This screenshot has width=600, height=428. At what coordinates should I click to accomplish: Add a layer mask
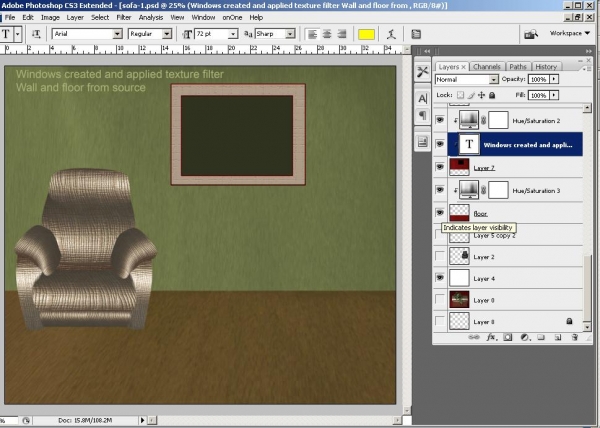click(508, 337)
